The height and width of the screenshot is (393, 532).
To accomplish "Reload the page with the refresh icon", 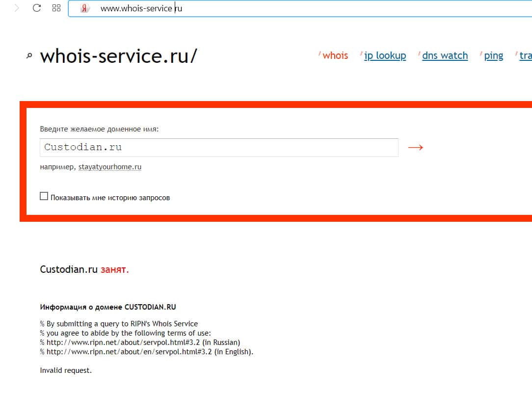I will (x=37, y=8).
